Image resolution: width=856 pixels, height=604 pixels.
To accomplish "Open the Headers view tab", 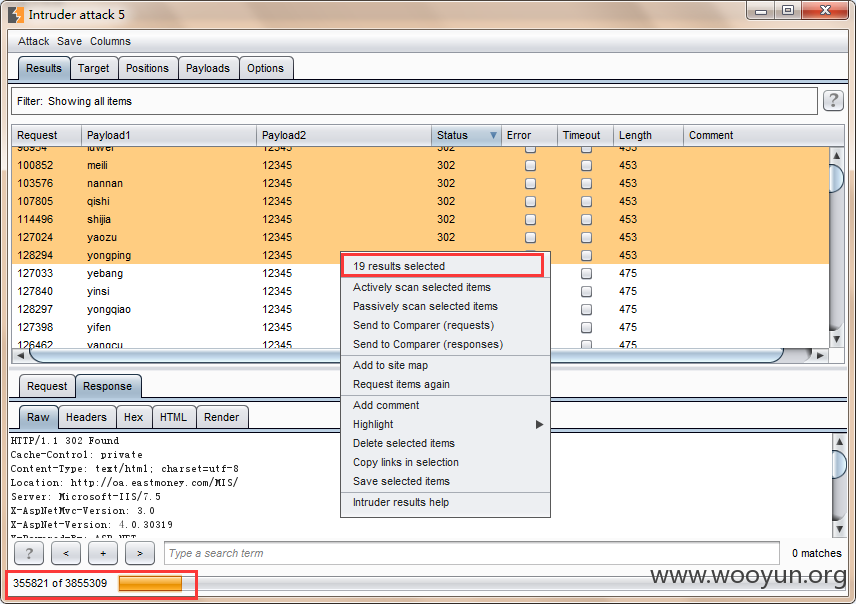I will tap(86, 417).
